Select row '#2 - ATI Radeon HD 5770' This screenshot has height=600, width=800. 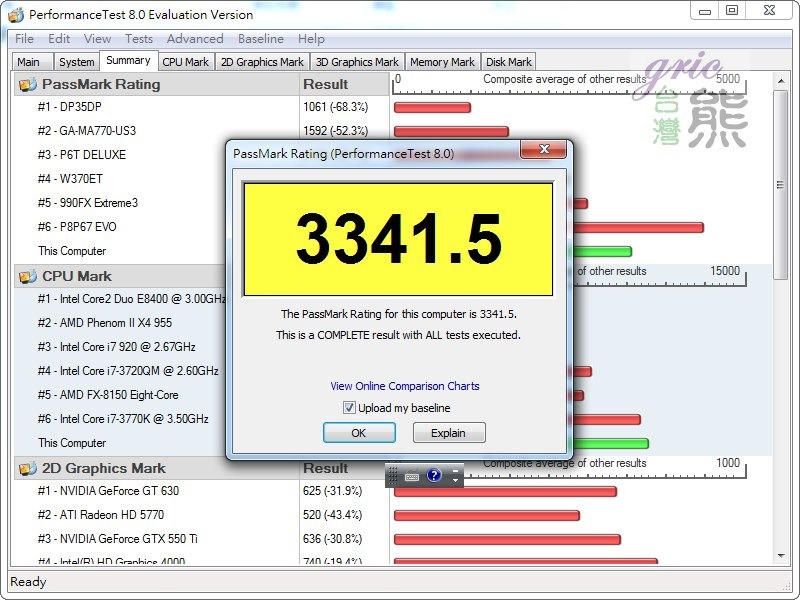101,514
